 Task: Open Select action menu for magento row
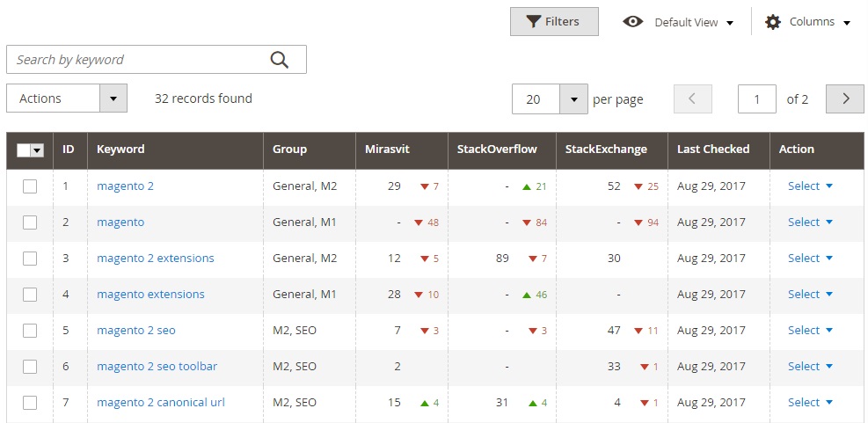(x=810, y=222)
